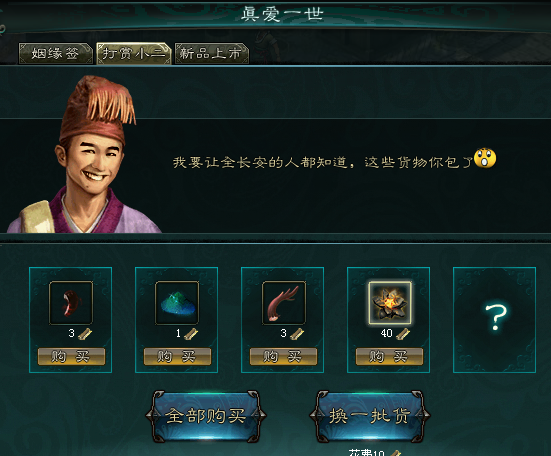The width and height of the screenshot is (551, 456).
Task: Click the gold ingot icon beside price 1
Action: click(191, 333)
